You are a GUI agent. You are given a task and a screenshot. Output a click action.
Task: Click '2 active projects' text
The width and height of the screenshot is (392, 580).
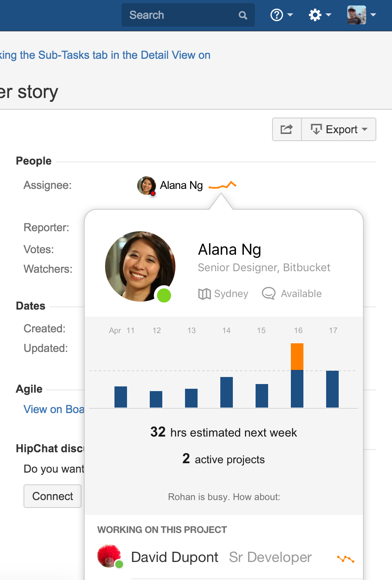223,459
